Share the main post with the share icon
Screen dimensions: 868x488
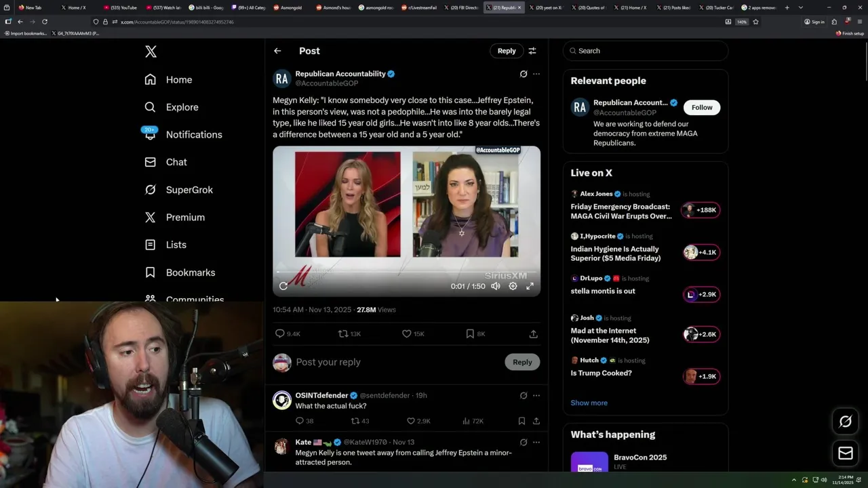(534, 333)
